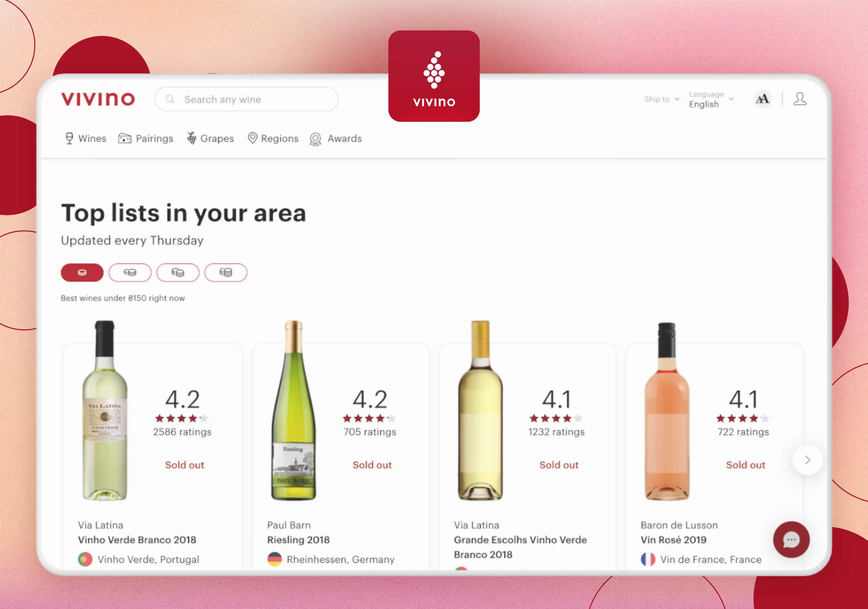Click Sold out on the Vinho Verde Branco card
Viewport: 868px width, 609px height.
pyautogui.click(x=184, y=465)
